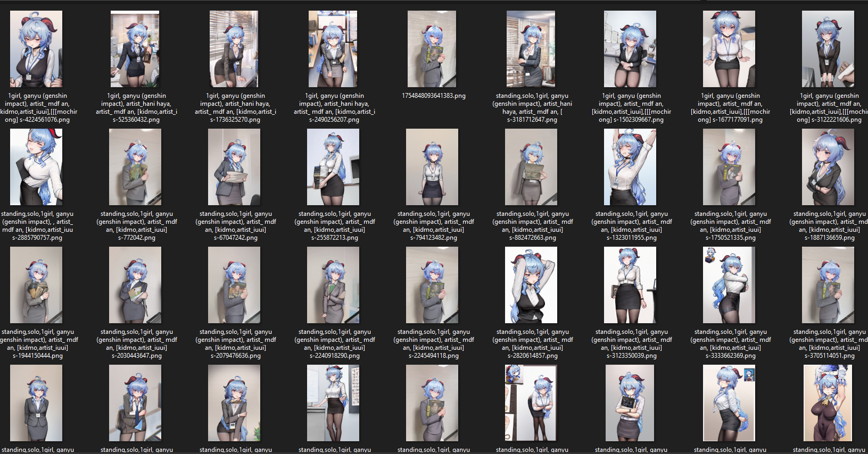Select thumbnail of file s-794123482.png
The width and height of the screenshot is (868, 454).
pos(432,167)
